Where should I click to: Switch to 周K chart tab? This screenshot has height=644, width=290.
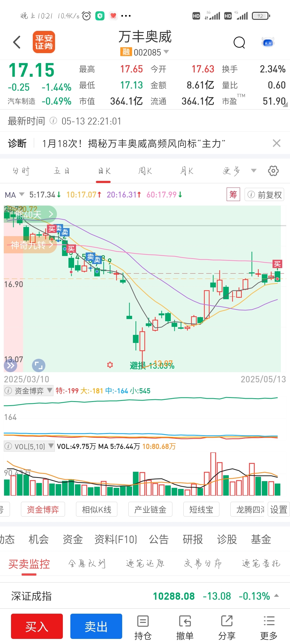tap(145, 171)
